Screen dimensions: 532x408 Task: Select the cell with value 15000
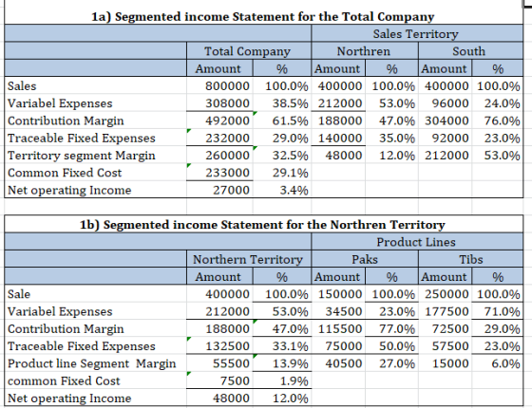tap(445, 363)
